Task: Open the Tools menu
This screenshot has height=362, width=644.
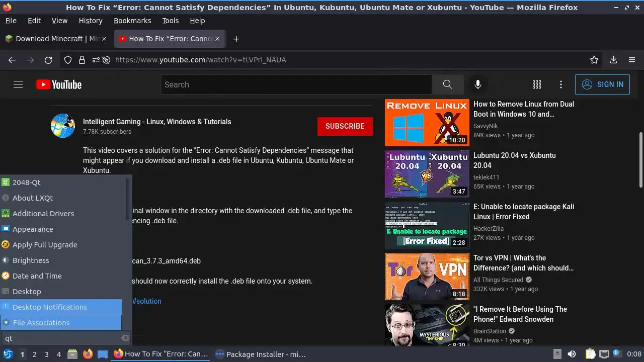Action: [170, 21]
